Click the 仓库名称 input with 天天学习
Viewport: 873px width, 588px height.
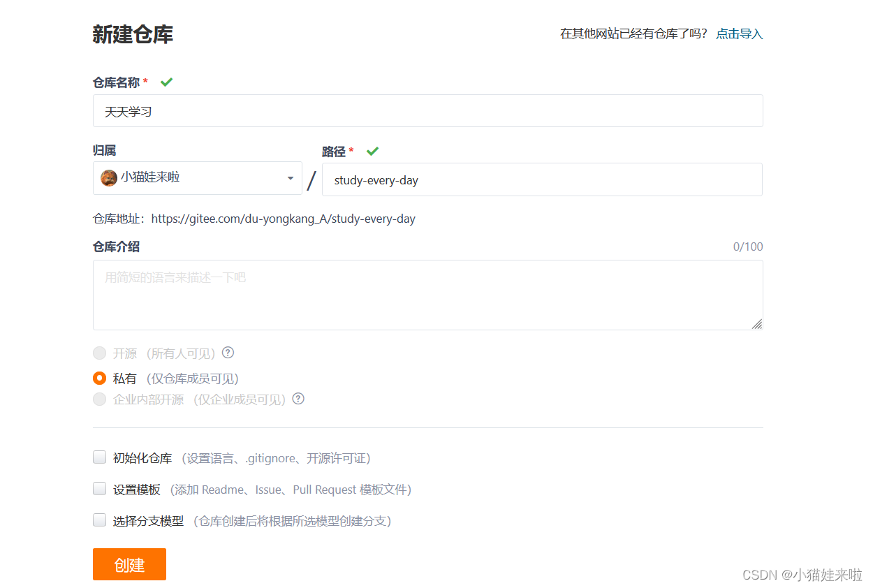[x=427, y=111]
